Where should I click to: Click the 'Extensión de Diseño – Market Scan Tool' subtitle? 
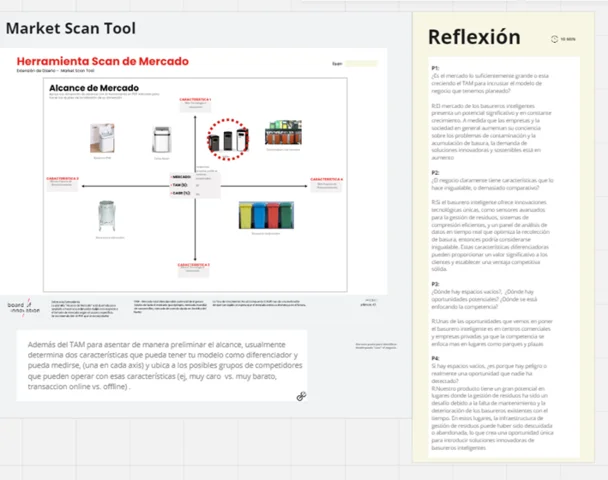tap(55, 71)
